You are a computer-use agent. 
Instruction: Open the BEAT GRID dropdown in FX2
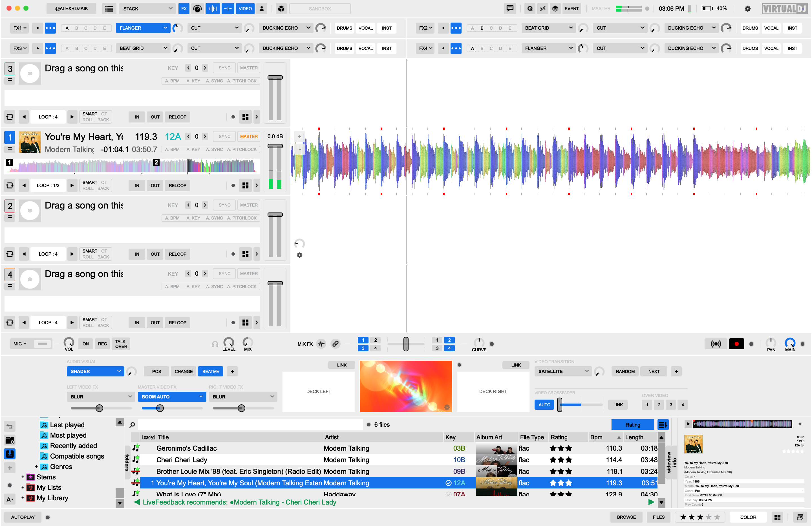548,28
